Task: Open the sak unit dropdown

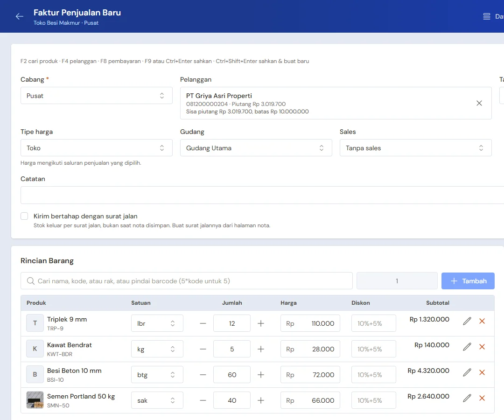Action: tap(157, 400)
